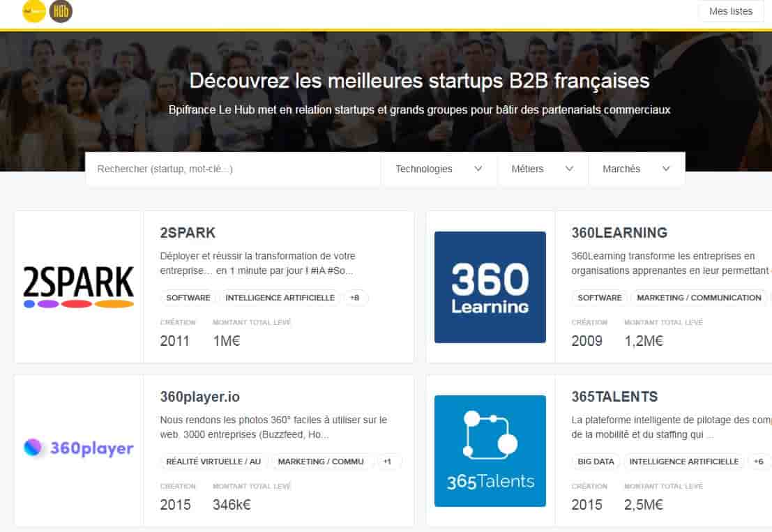Viewport: 772px width, 532px height.
Task: Click the yellow Bpifrance logo icon
Action: click(x=34, y=11)
